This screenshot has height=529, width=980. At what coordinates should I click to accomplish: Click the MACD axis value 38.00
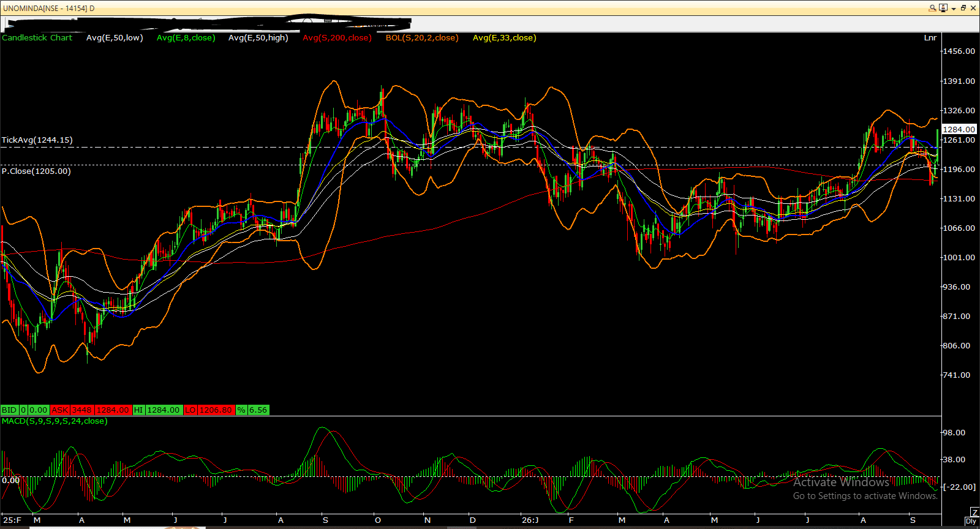coord(955,460)
